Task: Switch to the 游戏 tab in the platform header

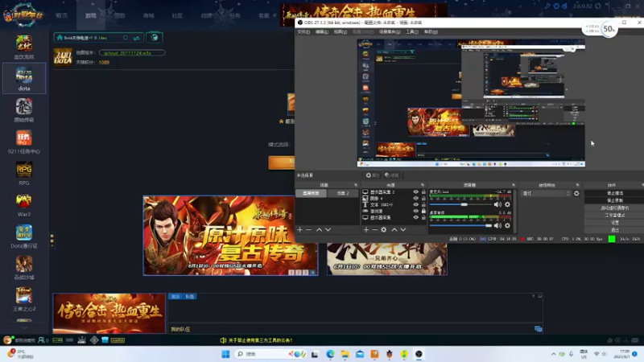Action: [x=91, y=15]
